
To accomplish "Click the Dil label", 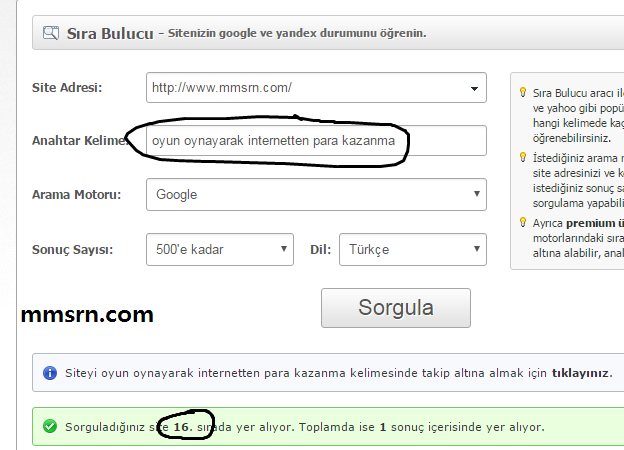I will (320, 249).
